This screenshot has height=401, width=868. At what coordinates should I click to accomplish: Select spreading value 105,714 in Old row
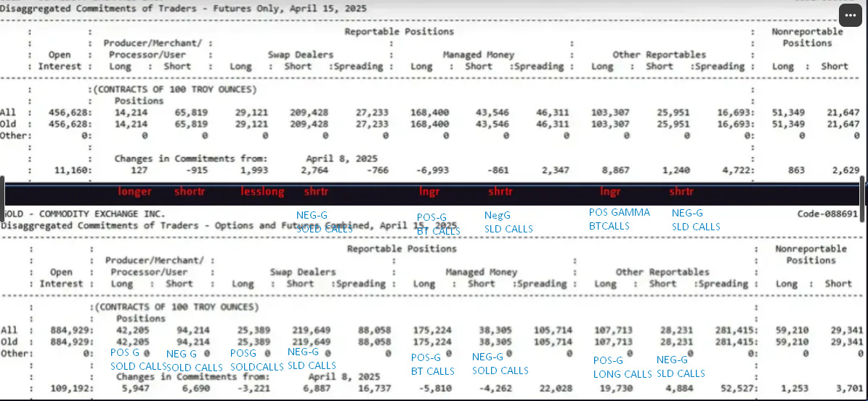(x=553, y=341)
